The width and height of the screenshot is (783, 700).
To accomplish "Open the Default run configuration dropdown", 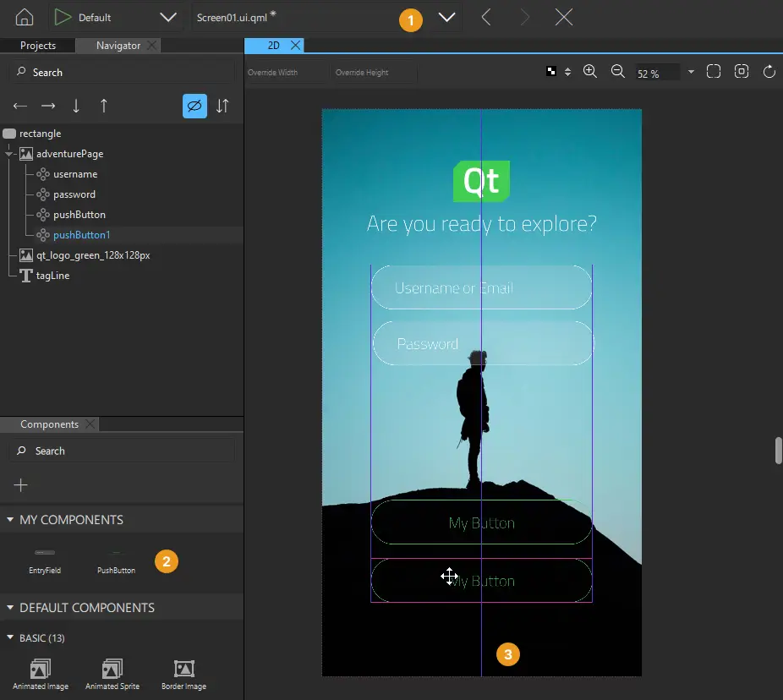I will [x=167, y=16].
